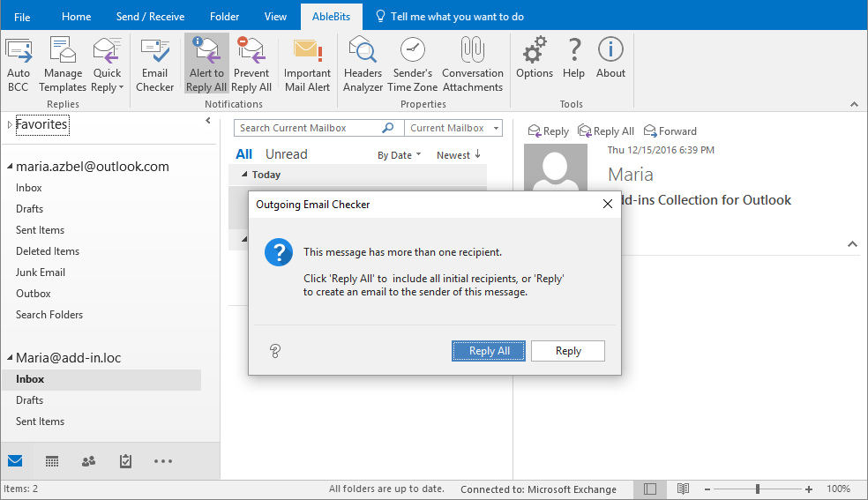The width and height of the screenshot is (868, 500).
Task: Switch to the Home tab
Action: [x=77, y=17]
